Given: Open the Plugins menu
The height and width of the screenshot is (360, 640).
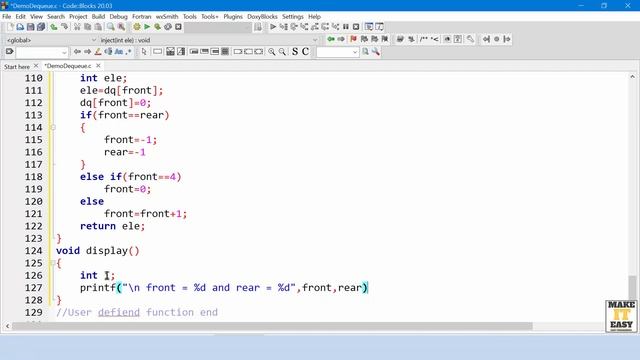Looking at the screenshot, I should pos(233,17).
